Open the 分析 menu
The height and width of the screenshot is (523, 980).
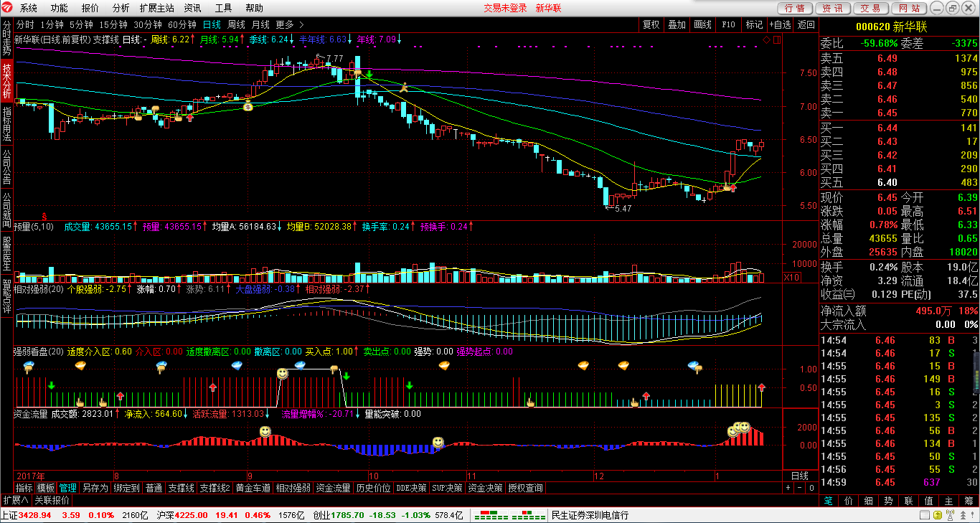click(x=121, y=8)
